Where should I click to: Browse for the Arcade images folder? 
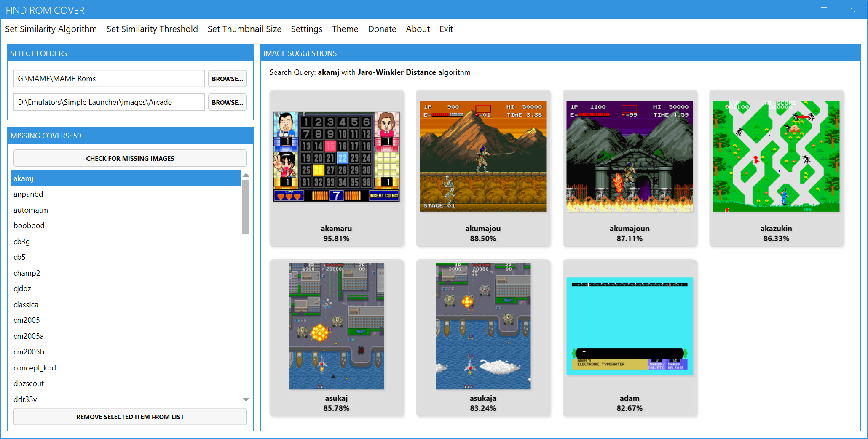pyautogui.click(x=228, y=102)
